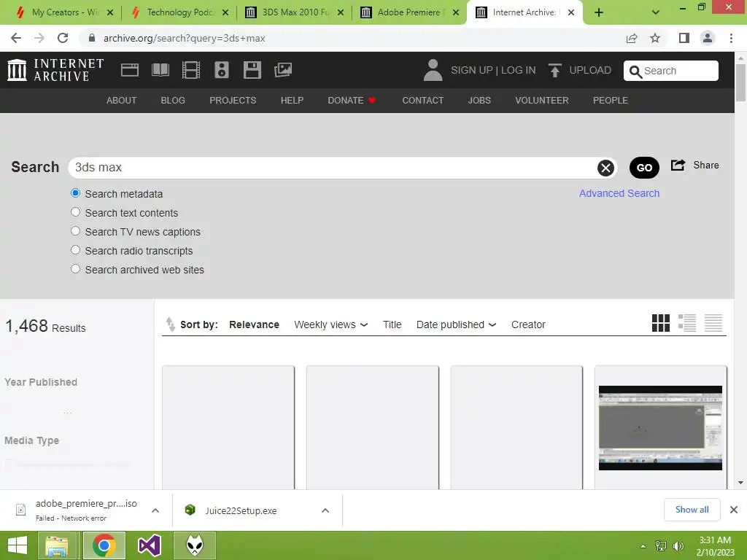747x560 pixels.
Task: Share this page from the address bar
Action: 632,38
